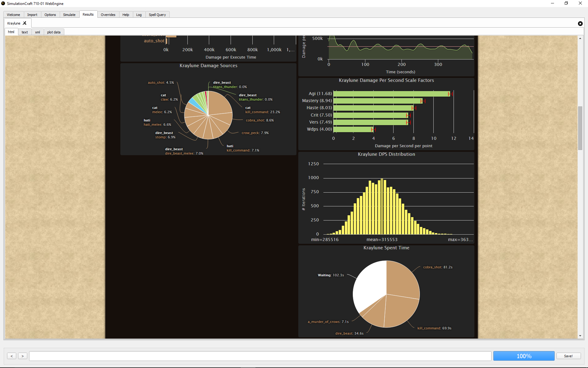Viewport: 588px width, 368px height.
Task: Click the kill_command 69.9s label
Action: point(434,328)
